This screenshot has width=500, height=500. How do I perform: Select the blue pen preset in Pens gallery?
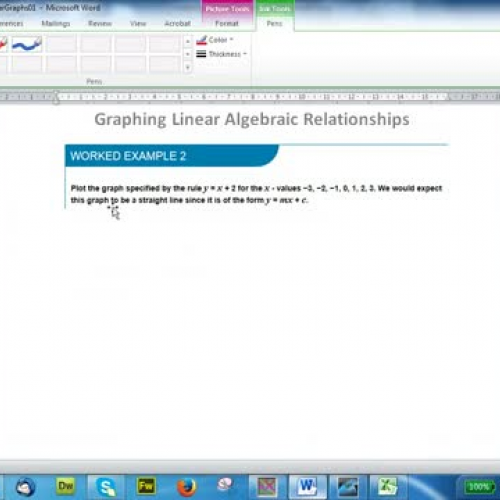[x=27, y=44]
